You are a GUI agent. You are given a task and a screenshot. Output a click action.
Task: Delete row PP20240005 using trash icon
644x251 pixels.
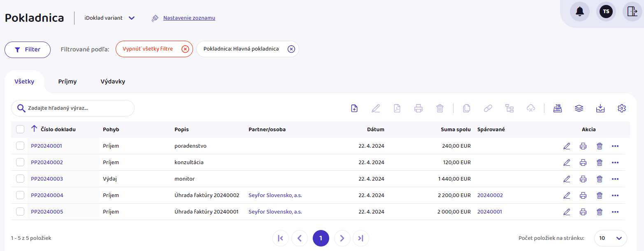point(600,212)
